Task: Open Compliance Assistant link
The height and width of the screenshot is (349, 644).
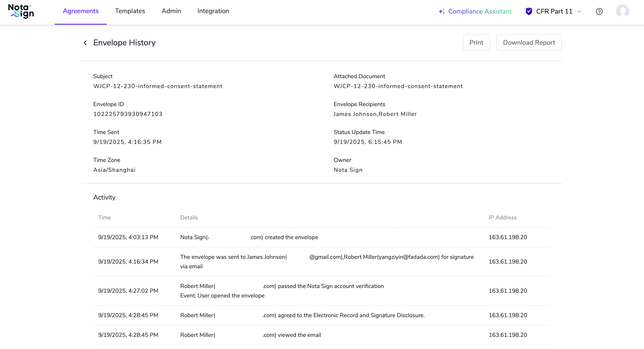Action: click(x=480, y=11)
